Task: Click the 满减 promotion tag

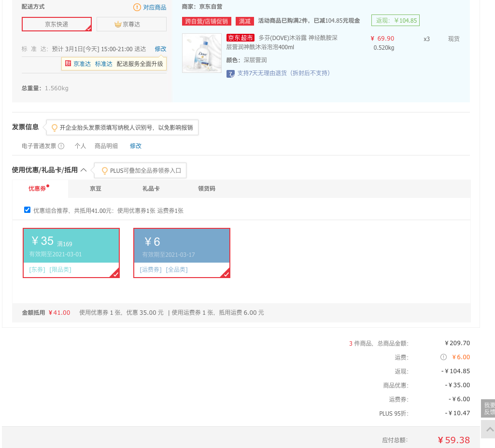Action: [x=245, y=21]
